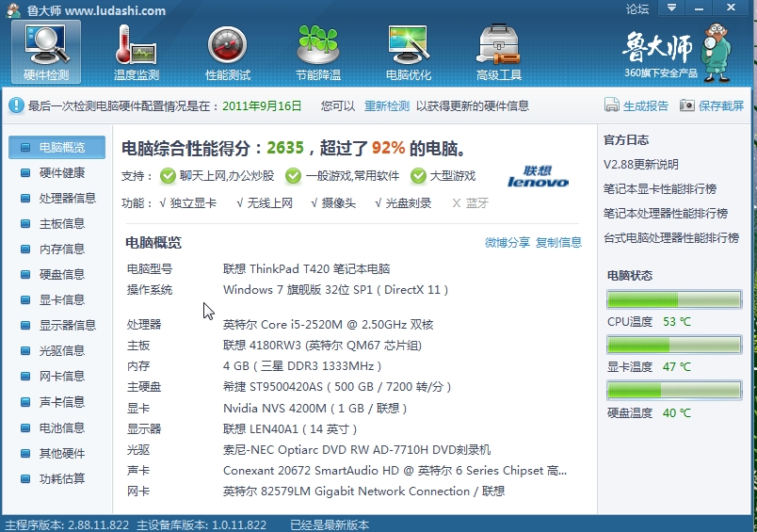The width and height of the screenshot is (757, 532).
Task: Click the date 2011年9月16日
Action: coord(262,105)
